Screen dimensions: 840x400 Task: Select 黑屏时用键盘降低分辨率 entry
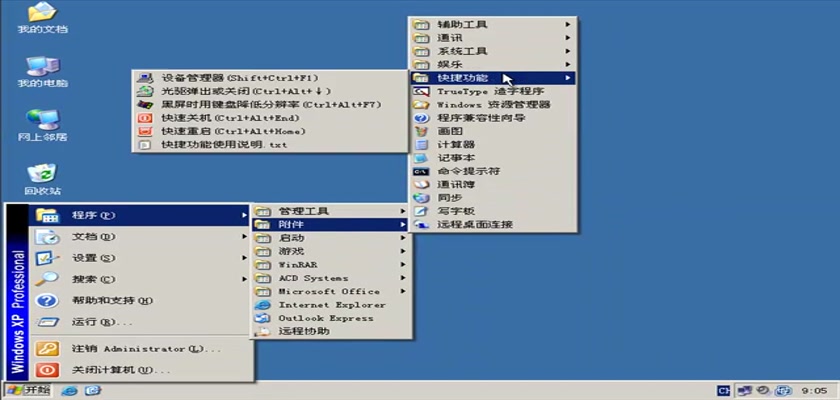tap(269, 105)
